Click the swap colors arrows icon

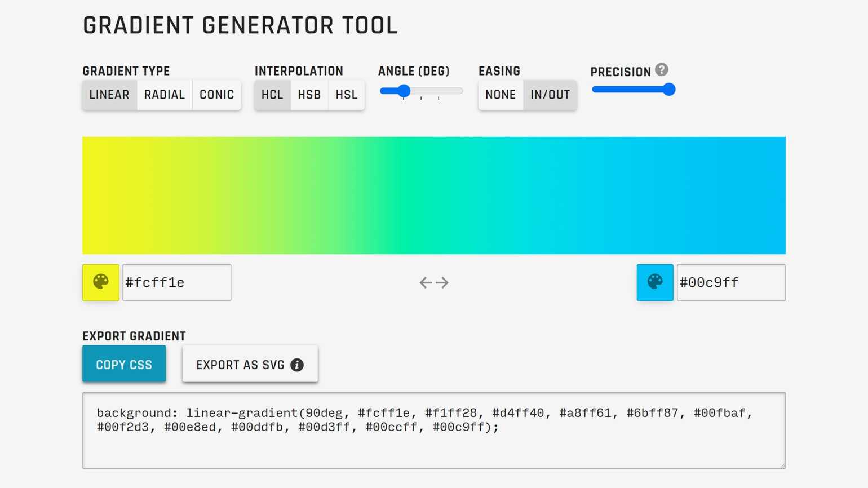pyautogui.click(x=434, y=282)
